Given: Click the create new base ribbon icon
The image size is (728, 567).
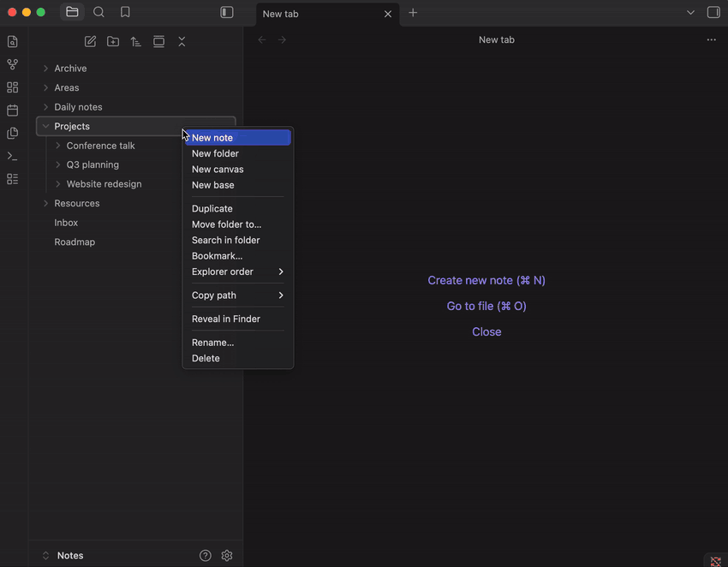Looking at the screenshot, I should [x=13, y=179].
